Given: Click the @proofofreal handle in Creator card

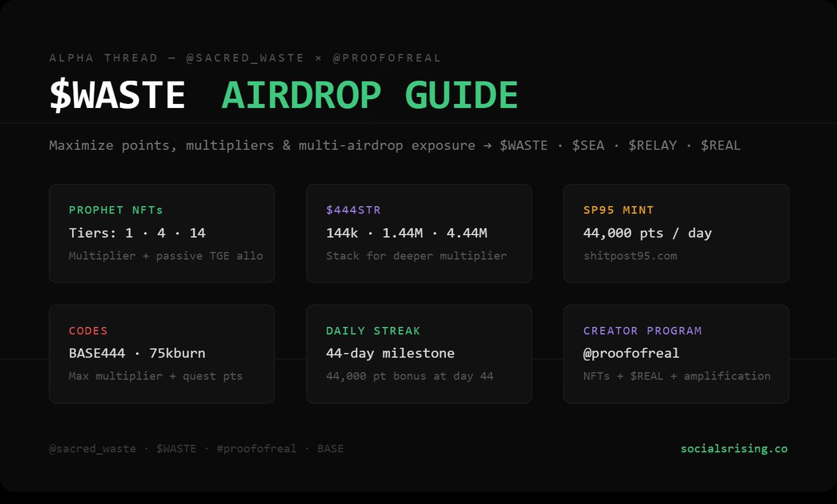Looking at the screenshot, I should point(631,353).
